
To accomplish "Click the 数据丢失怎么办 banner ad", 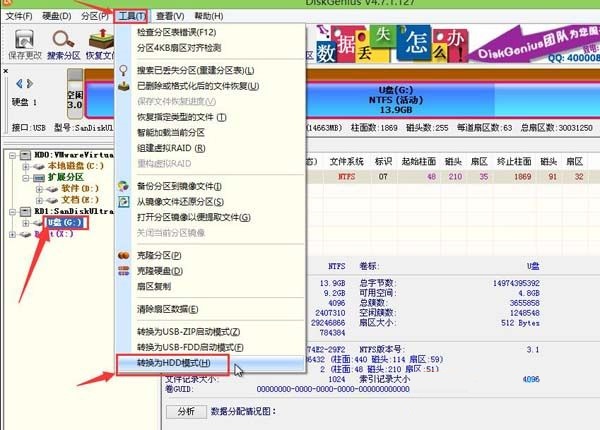I will click(x=392, y=44).
